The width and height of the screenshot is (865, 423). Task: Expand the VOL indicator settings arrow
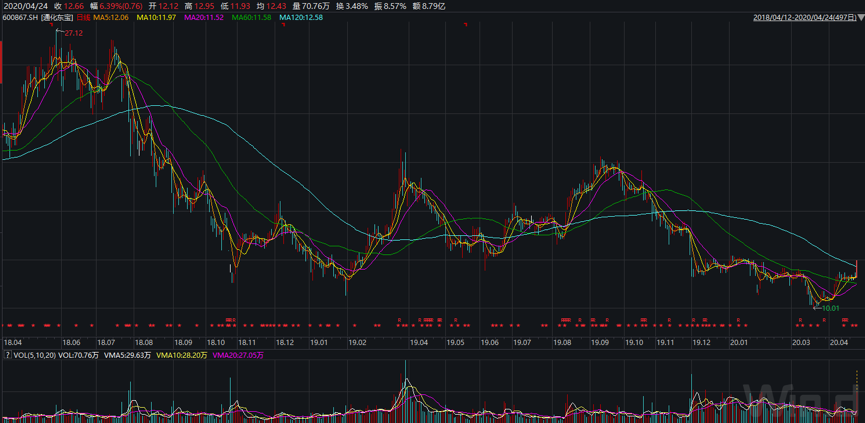coord(6,354)
